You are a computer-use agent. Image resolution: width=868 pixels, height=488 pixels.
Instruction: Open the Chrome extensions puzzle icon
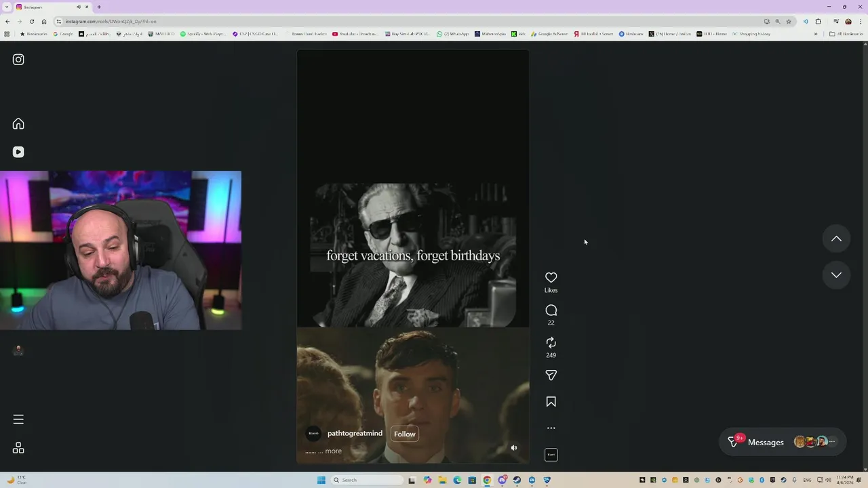[818, 21]
